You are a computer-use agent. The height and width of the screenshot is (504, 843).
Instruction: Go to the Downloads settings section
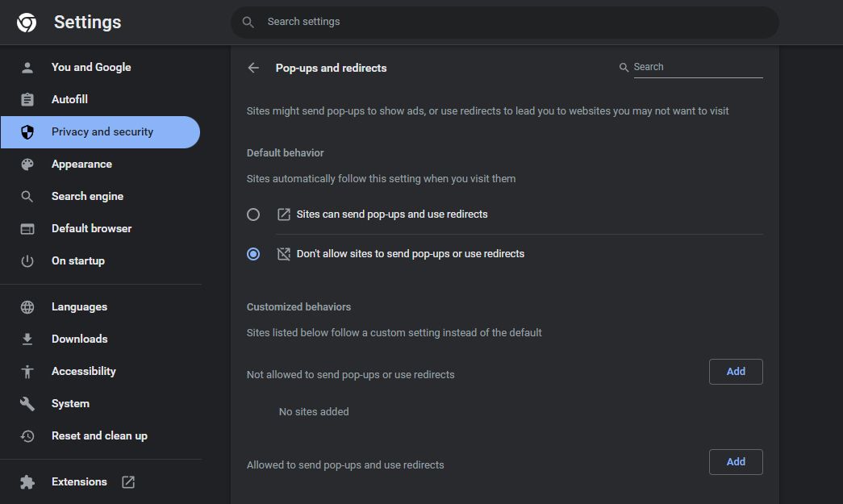[x=79, y=339]
